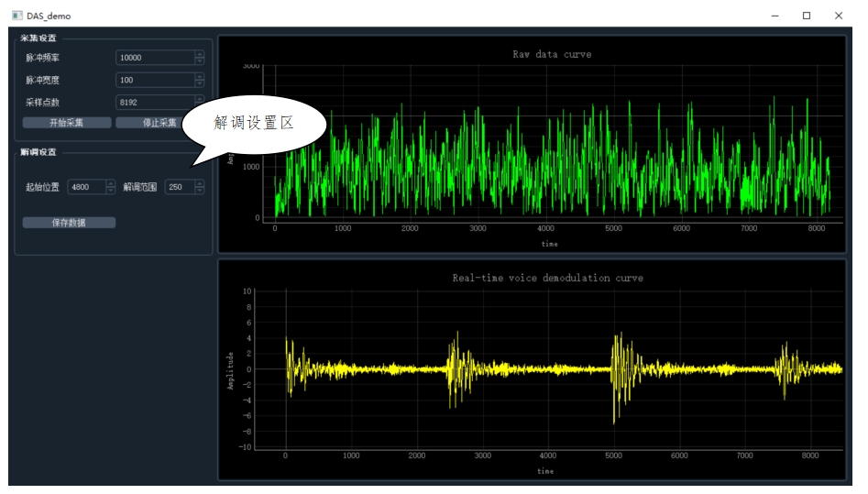The height and width of the screenshot is (494, 868).
Task: Click the 解调范围 field showing 250
Action: [178, 187]
